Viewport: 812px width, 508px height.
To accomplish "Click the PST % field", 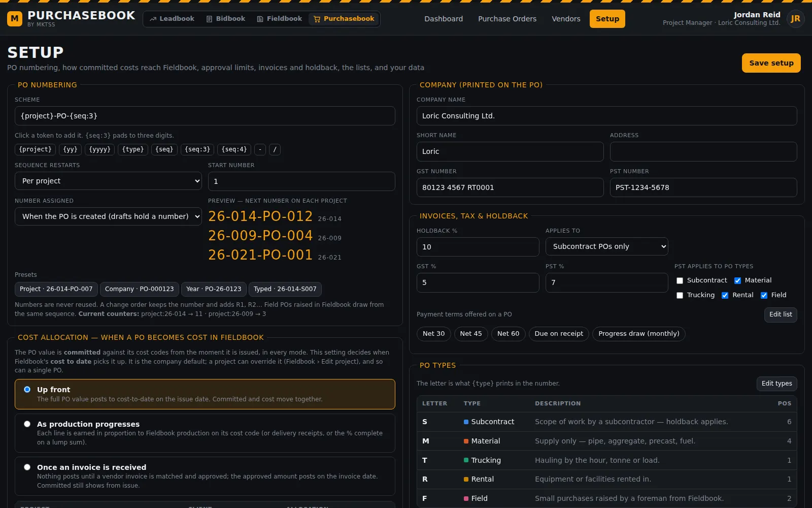I will click(x=606, y=282).
